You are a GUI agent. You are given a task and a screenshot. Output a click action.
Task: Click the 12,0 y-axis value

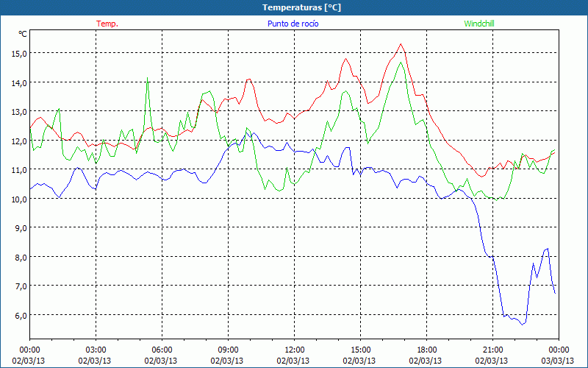click(19, 141)
